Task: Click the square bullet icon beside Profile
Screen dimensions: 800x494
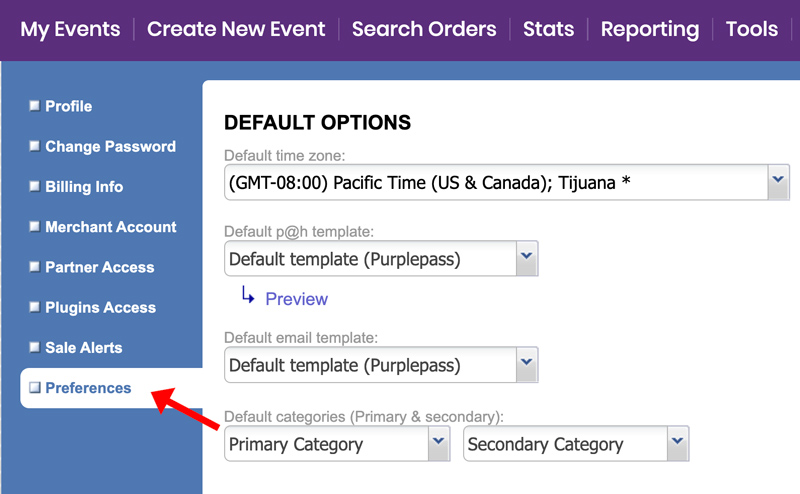Action: point(35,106)
